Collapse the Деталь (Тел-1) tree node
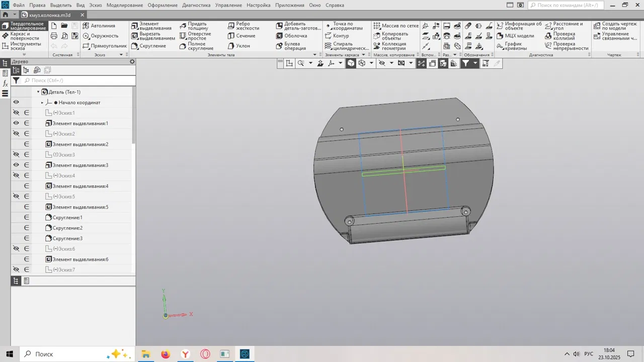644x362 pixels. coord(38,92)
